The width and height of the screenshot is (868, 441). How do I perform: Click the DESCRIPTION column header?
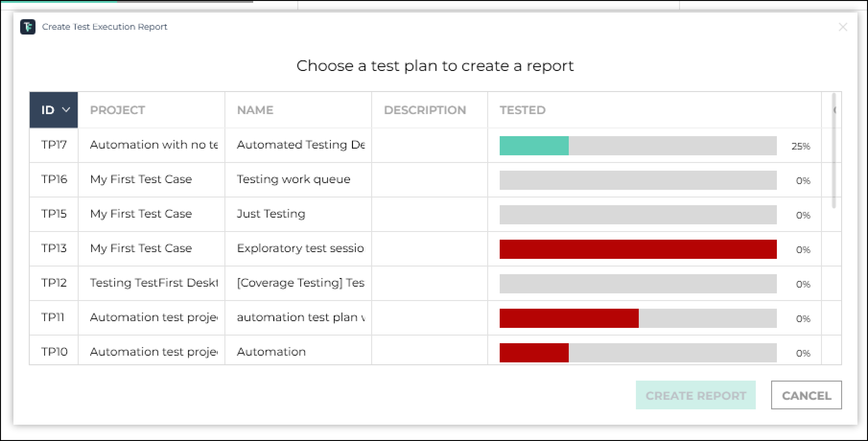point(424,110)
